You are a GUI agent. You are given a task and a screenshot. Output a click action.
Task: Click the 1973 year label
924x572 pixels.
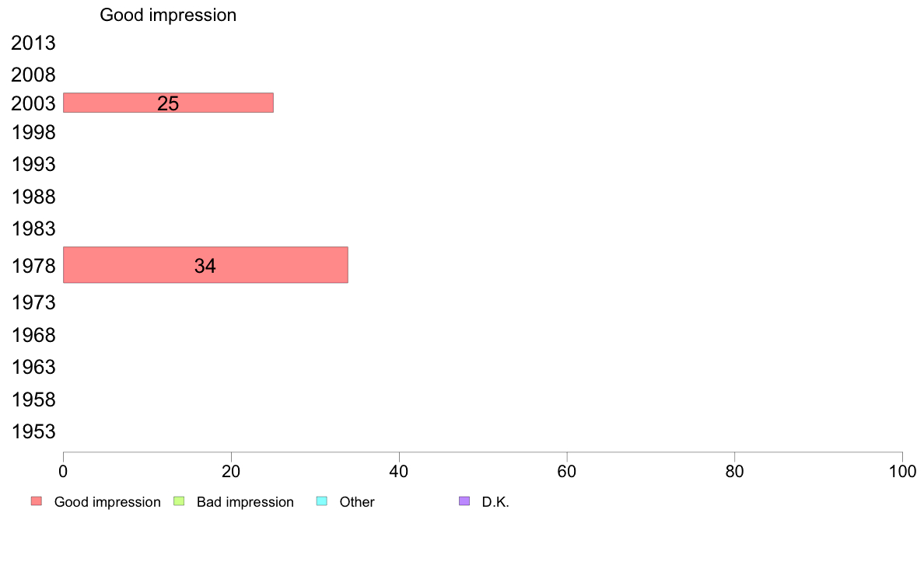tap(33, 303)
